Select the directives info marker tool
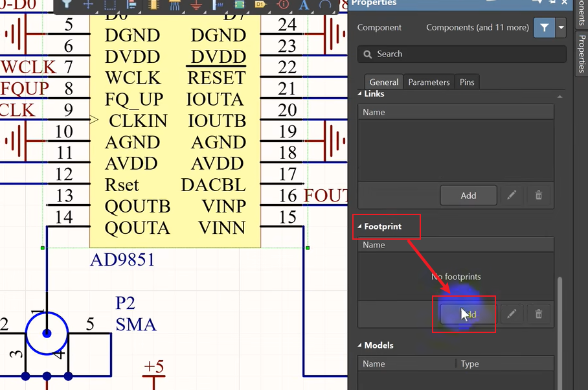The image size is (588, 390). tap(283, 4)
